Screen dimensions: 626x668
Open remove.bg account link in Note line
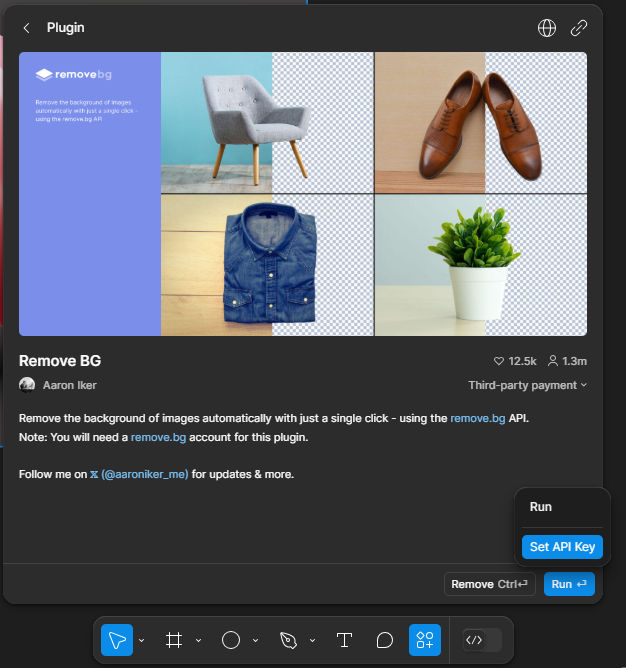coord(158,438)
